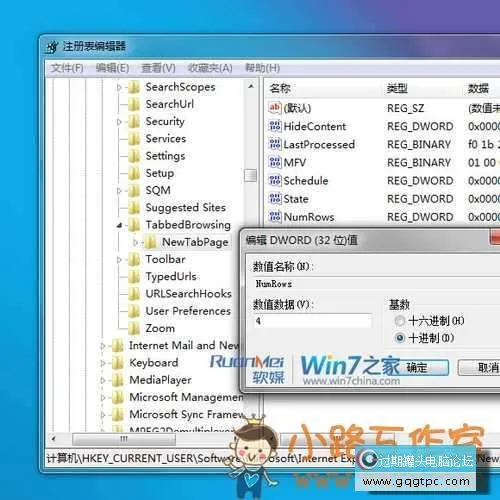Expand the Keyboard tree node
This screenshot has height=500, width=500.
(x=103, y=363)
